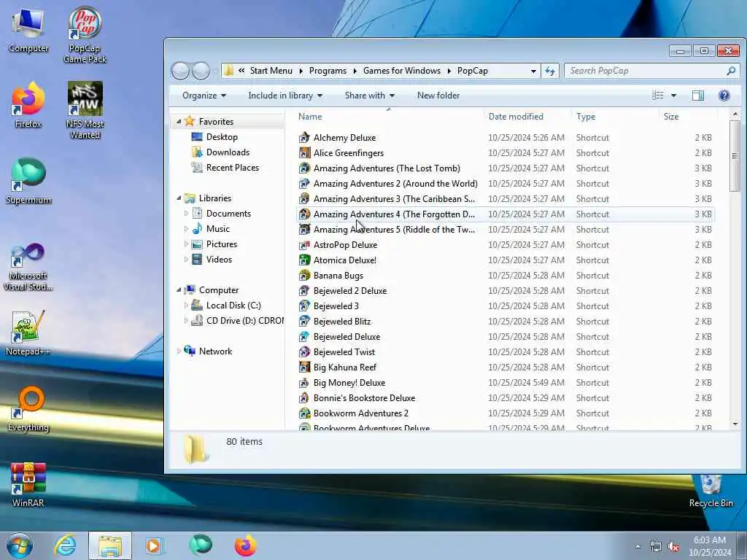Click the Banana Bugs shortcut icon
This screenshot has height=560, width=747.
coord(304,275)
